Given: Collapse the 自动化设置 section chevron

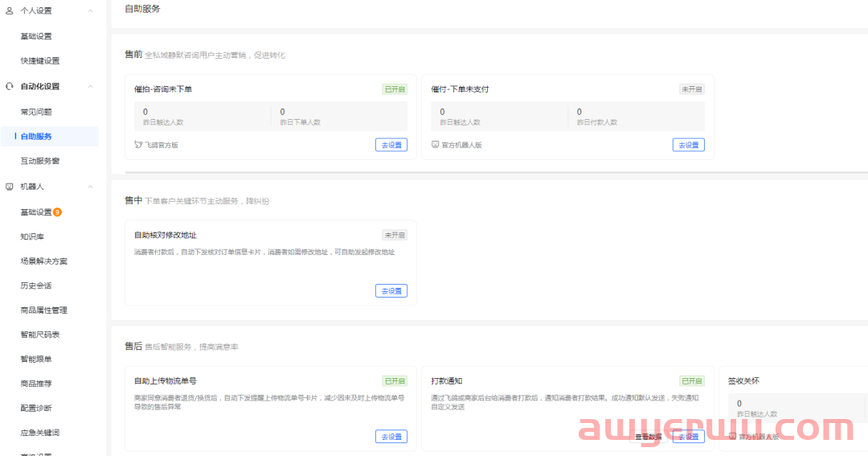Looking at the screenshot, I should pos(90,86).
